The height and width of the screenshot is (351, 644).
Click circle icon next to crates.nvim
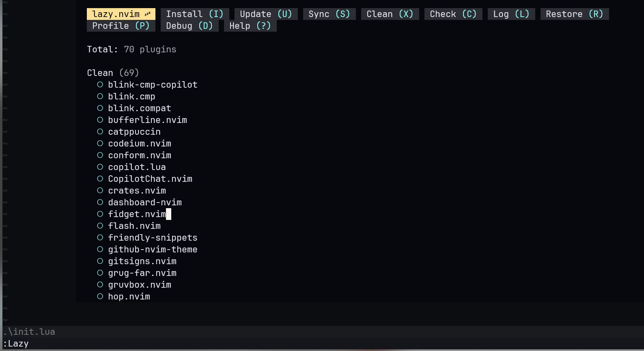click(x=100, y=191)
